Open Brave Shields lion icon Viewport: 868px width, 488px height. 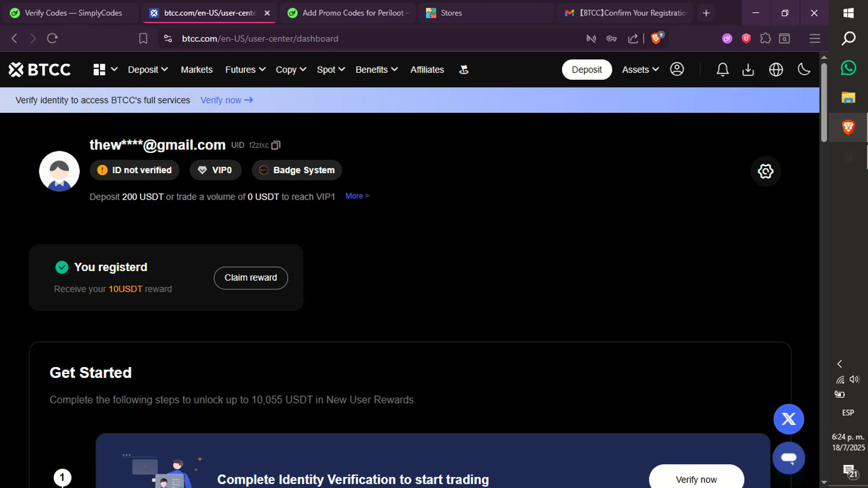coord(656,39)
